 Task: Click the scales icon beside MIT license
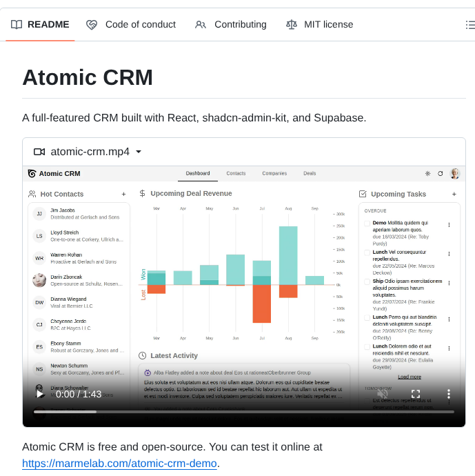click(x=292, y=24)
